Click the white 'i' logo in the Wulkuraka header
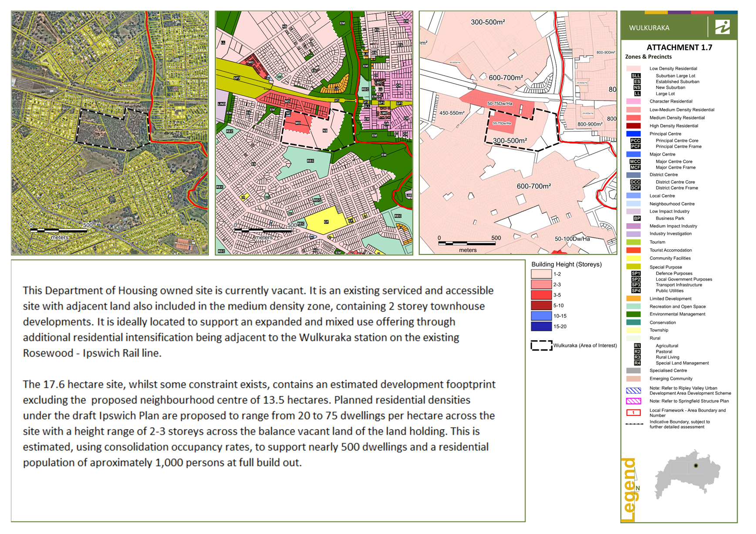This screenshot has width=756, height=534. (722, 27)
